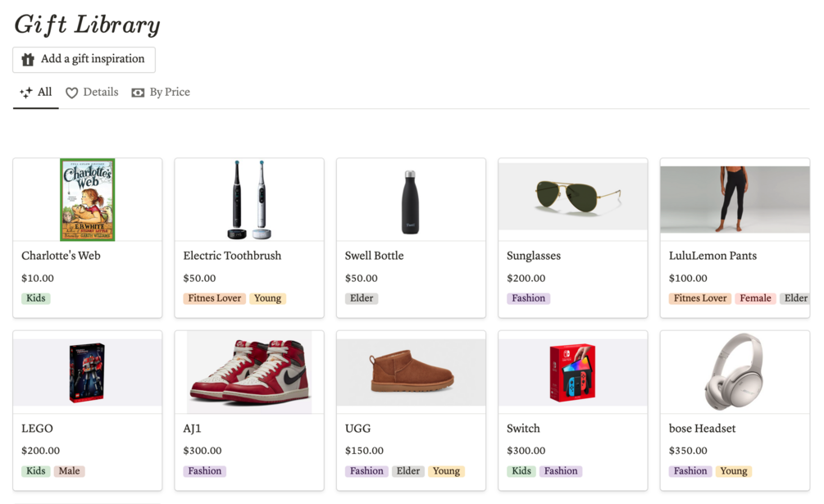Click the Fitnes Lover tag on Electric Toothbrush
Image resolution: width=824 pixels, height=504 pixels.
coord(215,298)
